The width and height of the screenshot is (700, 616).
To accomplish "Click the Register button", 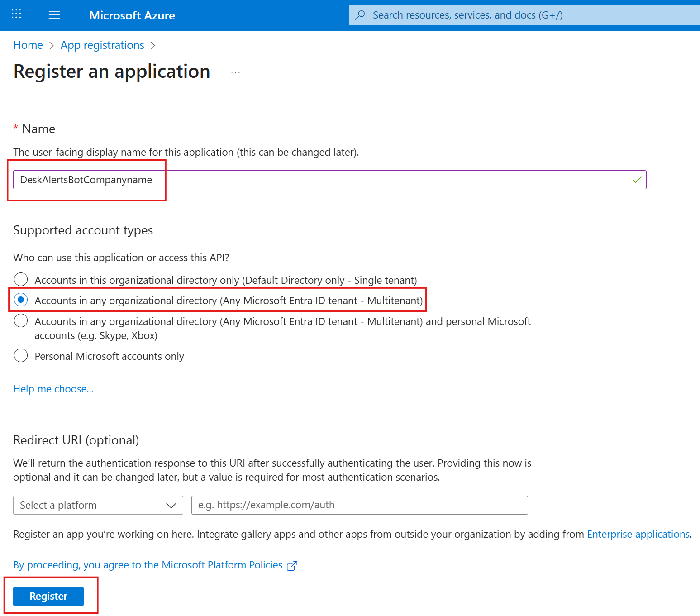I will (48, 596).
